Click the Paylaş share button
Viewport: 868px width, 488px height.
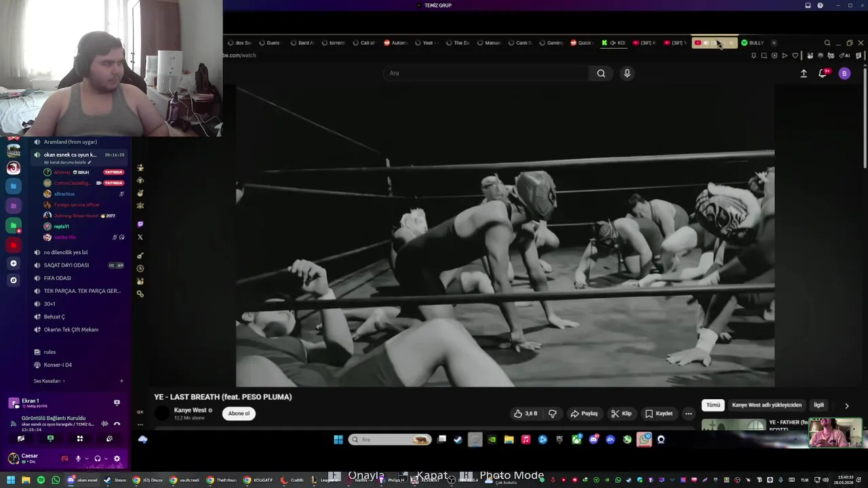click(584, 413)
